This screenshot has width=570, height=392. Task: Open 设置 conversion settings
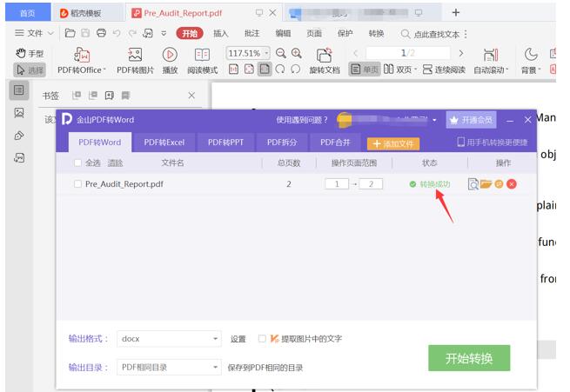pos(238,339)
